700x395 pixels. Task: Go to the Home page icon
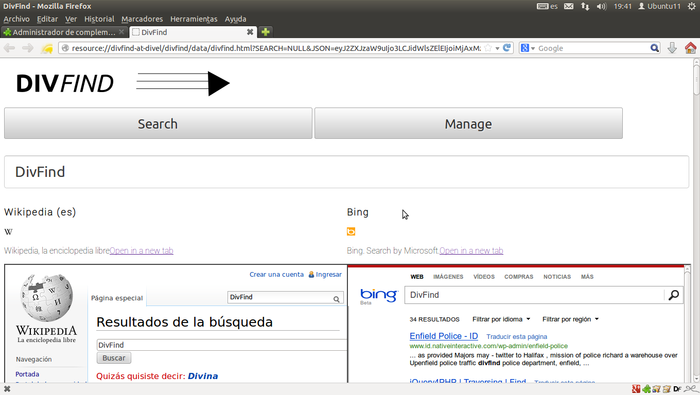690,48
